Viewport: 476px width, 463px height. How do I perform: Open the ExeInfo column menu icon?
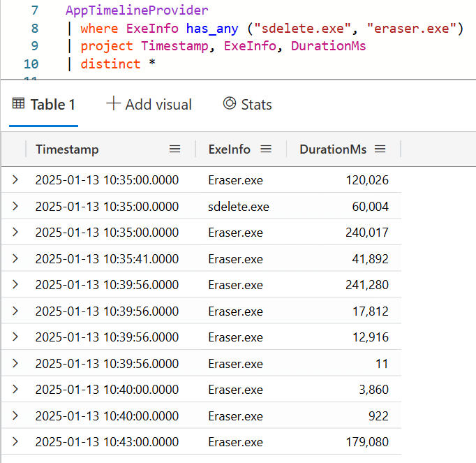click(x=265, y=149)
